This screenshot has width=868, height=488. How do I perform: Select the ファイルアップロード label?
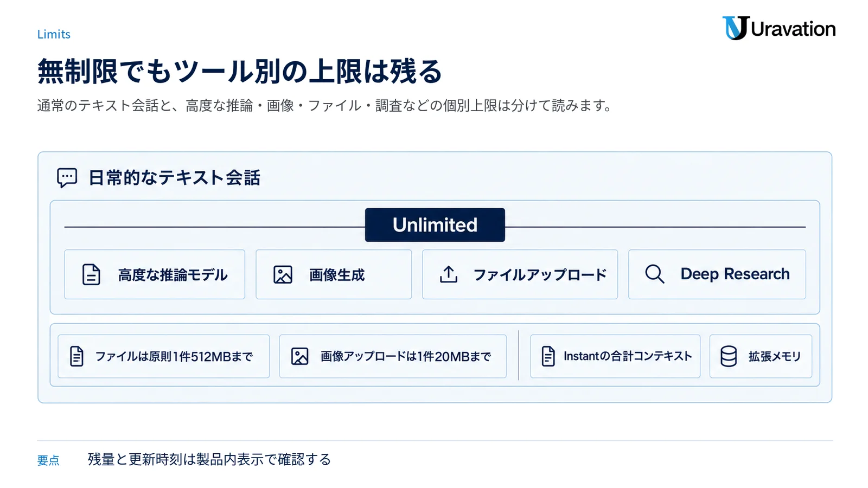[540, 275]
